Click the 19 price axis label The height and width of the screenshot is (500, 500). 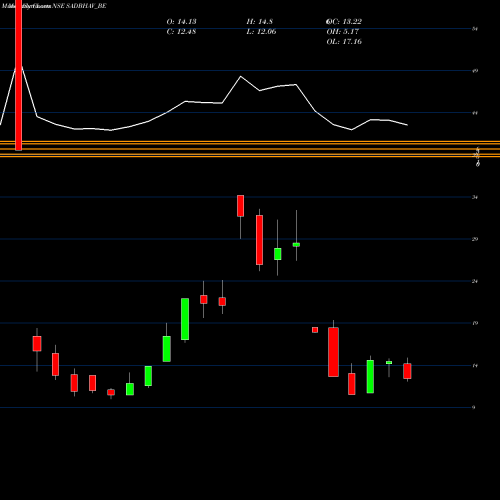pos(475,323)
